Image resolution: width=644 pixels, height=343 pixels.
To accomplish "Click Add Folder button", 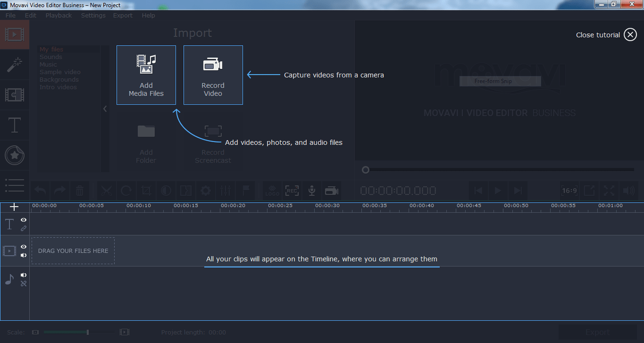I will pyautogui.click(x=146, y=142).
